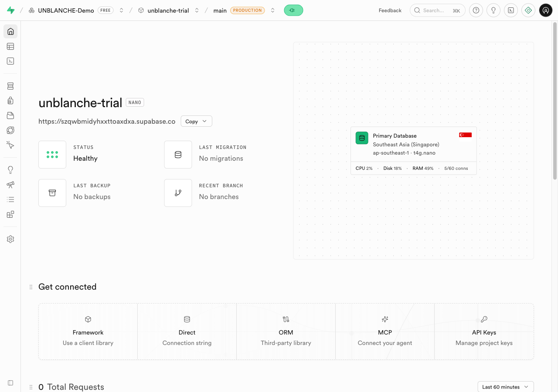Open the unblanche-trial project breadcrumb
The width and height of the screenshot is (558, 392).
click(x=168, y=10)
